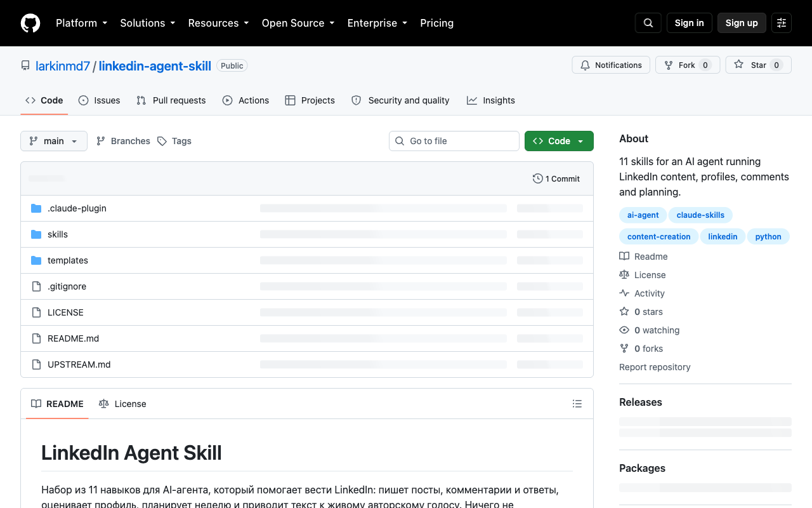The height and width of the screenshot is (508, 812).
Task: Open the README.md file name
Action: pos(73,338)
